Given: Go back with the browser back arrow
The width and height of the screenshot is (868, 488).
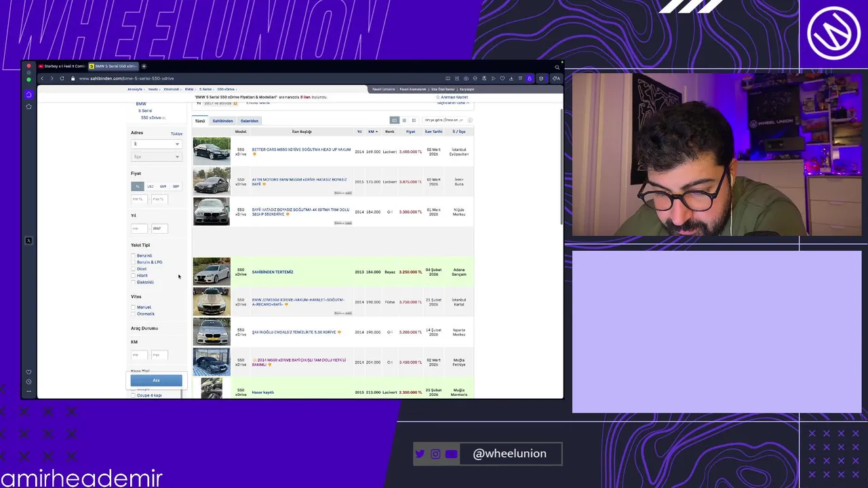Looking at the screenshot, I should coord(42,79).
